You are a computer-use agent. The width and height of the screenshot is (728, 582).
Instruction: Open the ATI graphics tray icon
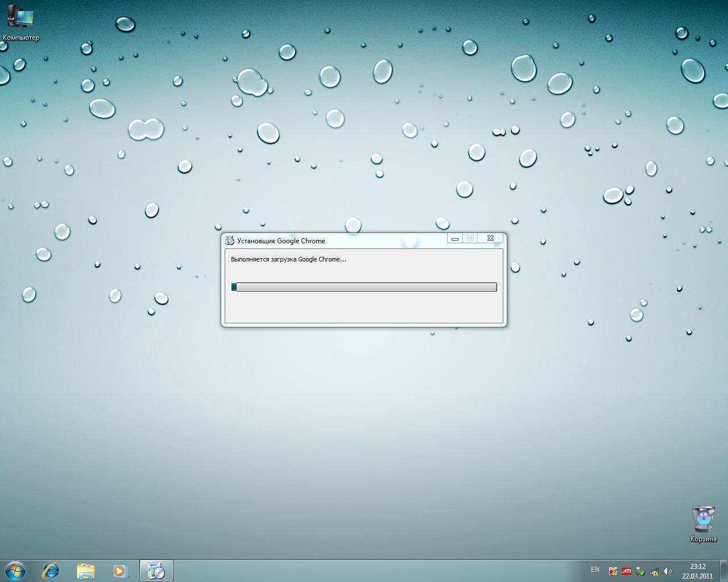click(627, 571)
